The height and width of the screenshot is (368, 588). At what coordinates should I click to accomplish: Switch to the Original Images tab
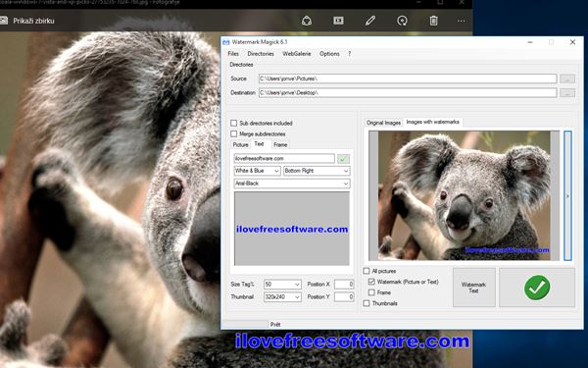click(x=383, y=123)
